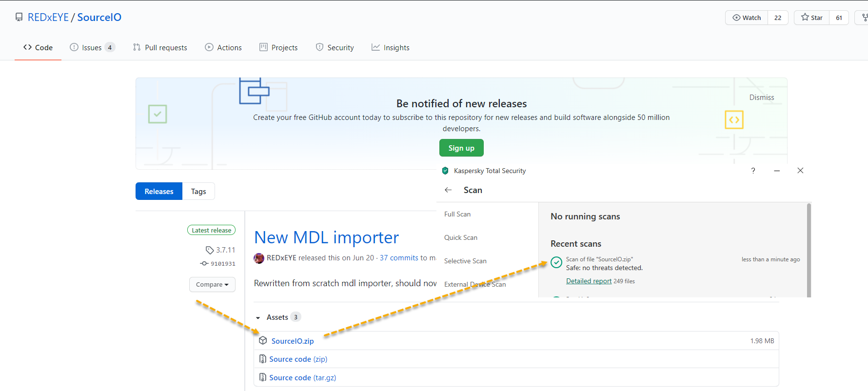Click green check icon of SourceIO.zip scan
The image size is (868, 391).
pyautogui.click(x=556, y=262)
